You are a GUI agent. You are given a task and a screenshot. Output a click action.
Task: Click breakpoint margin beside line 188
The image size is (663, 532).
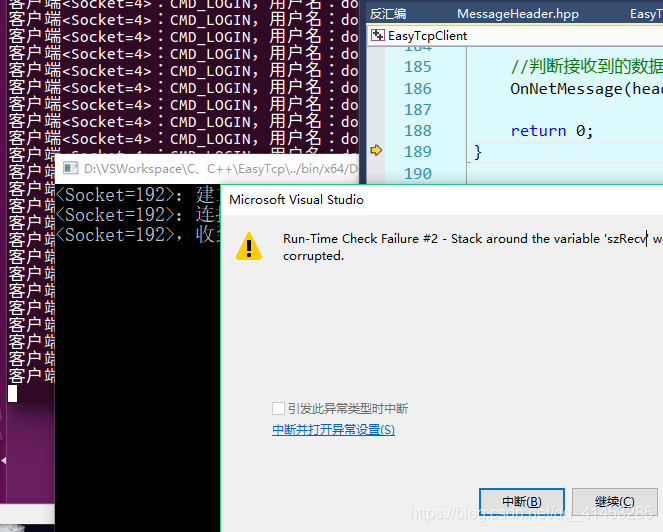[x=376, y=131]
